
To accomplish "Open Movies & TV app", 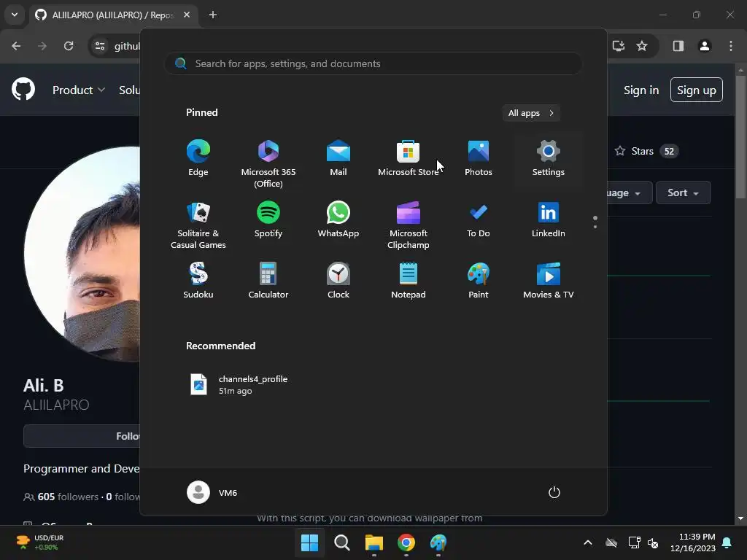I will pos(549,281).
